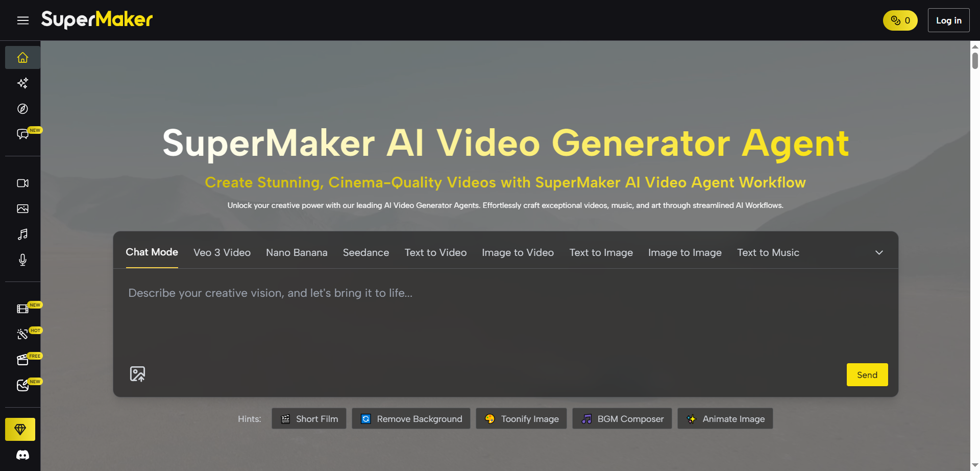Image resolution: width=980 pixels, height=471 pixels.
Task: Open the Explore compass icon
Action: click(x=22, y=108)
